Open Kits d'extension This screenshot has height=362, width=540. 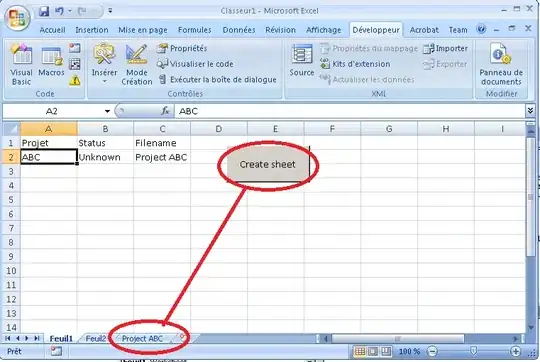(355, 64)
